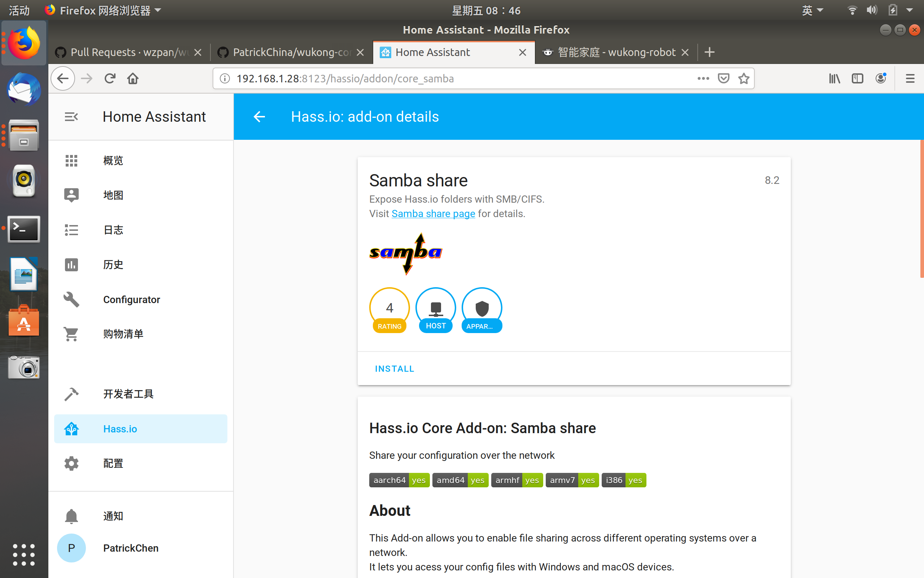This screenshot has height=578, width=924.
Task: Open the Firefox hamburger menu
Action: (x=910, y=78)
